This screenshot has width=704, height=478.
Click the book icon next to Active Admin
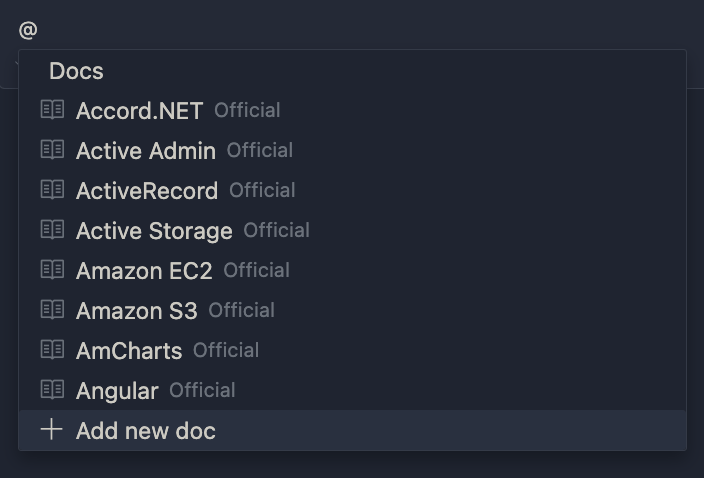tap(53, 149)
